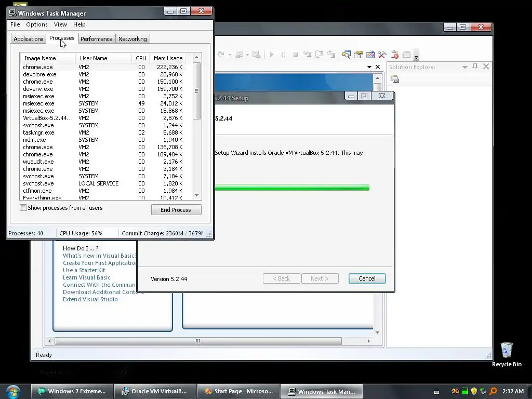
Task: Click the orange magnifier Everything tray icon
Action: [493, 391]
